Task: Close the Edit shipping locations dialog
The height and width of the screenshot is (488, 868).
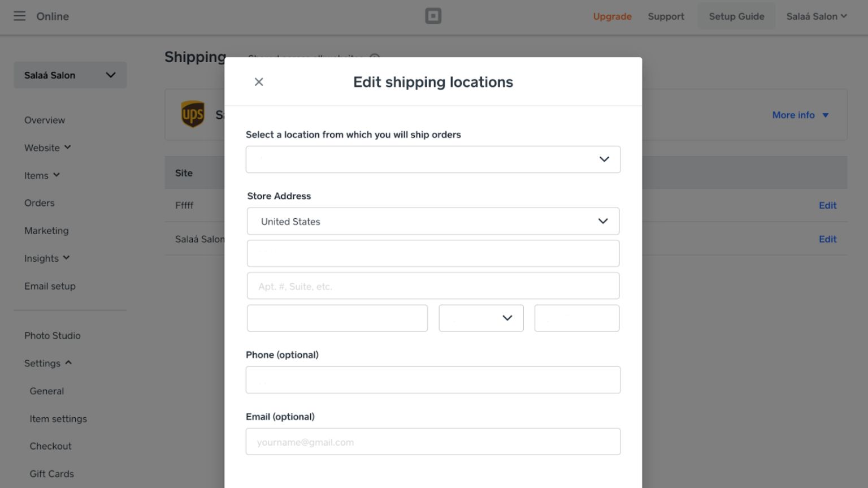Action: pos(258,81)
